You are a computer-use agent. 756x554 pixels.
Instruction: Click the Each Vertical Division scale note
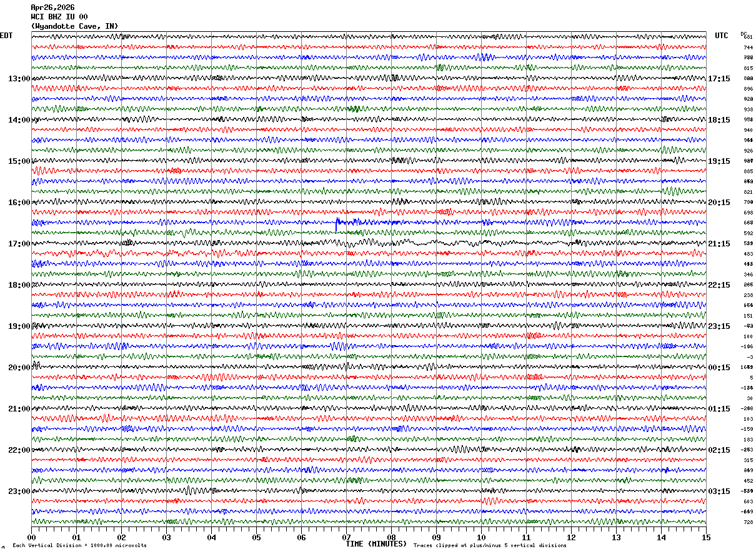coord(79,545)
